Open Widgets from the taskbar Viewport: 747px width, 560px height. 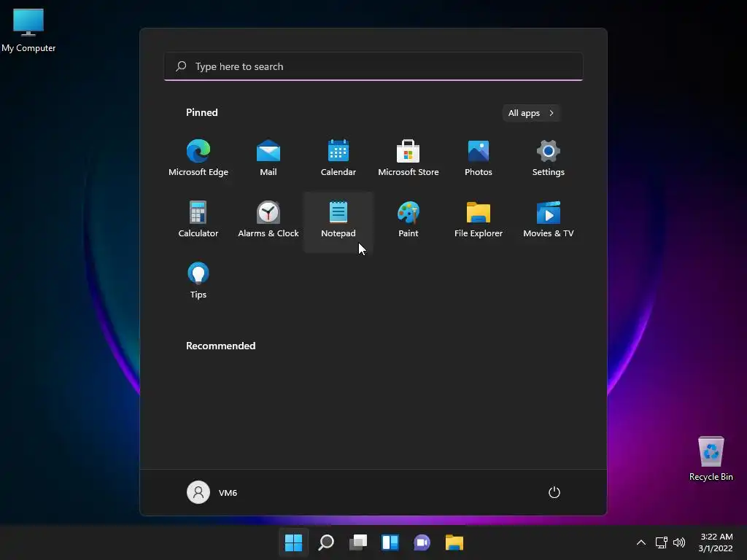tap(390, 542)
